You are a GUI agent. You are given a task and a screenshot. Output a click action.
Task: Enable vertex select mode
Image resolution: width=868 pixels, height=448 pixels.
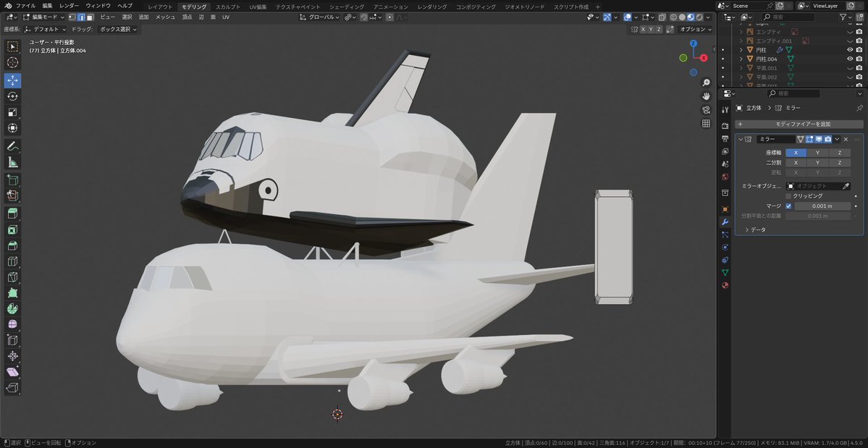72,17
